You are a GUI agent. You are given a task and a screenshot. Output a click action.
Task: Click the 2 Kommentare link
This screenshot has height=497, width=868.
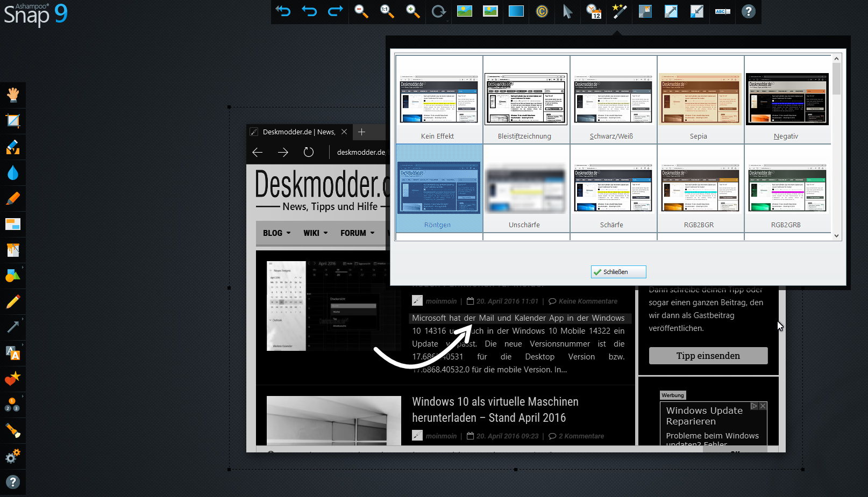tap(576, 436)
